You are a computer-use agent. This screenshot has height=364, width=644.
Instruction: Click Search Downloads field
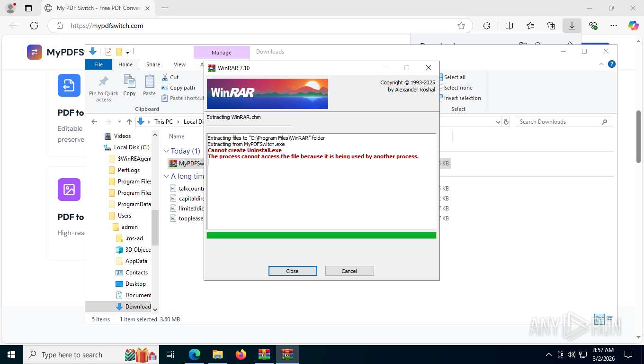563,122
